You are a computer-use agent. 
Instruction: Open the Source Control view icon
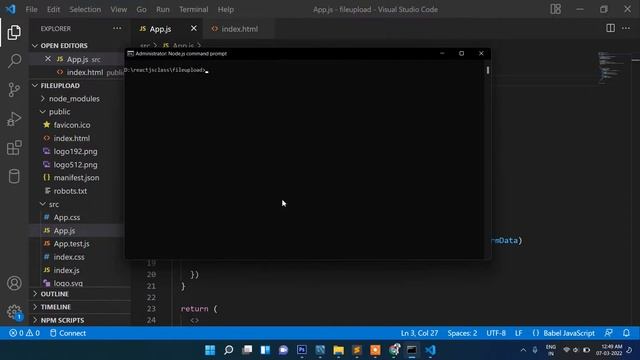pos(14,89)
